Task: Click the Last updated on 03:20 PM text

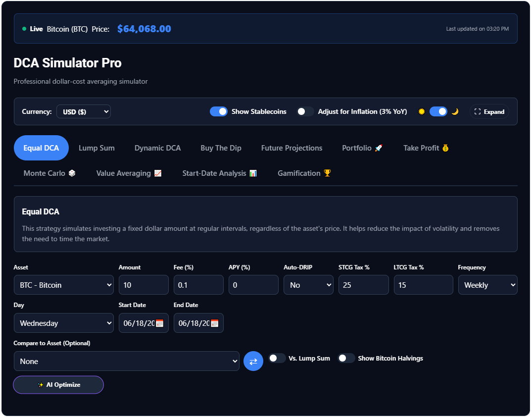Action: coord(478,29)
